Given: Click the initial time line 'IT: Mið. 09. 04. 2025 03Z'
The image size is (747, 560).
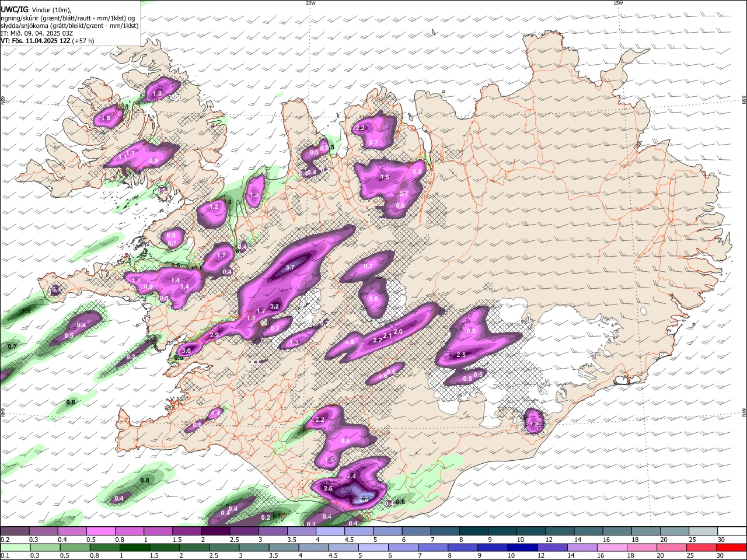Looking at the screenshot, I should tap(37, 33).
